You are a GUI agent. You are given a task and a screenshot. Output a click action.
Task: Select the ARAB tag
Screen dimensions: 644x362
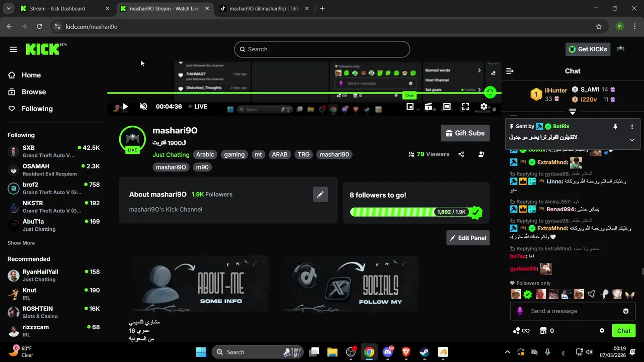[280, 155]
